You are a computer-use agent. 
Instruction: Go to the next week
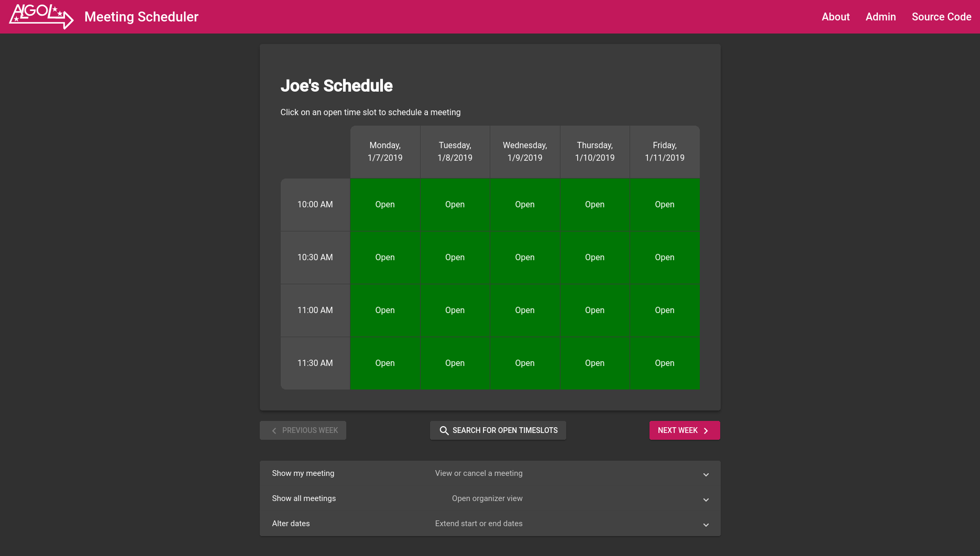coord(685,430)
